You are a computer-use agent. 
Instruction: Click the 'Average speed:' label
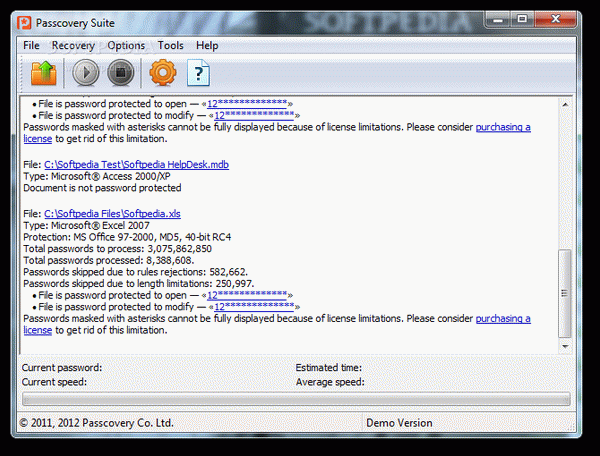point(330,382)
